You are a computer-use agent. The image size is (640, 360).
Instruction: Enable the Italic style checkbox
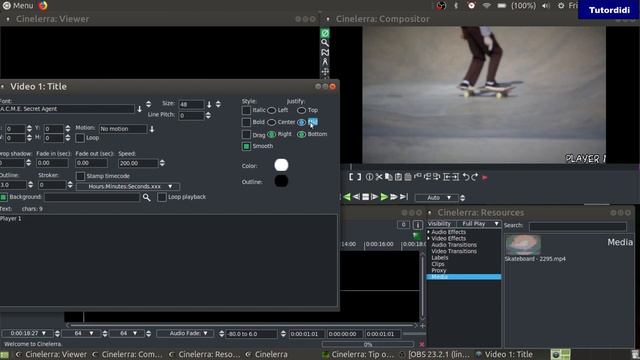[246, 110]
